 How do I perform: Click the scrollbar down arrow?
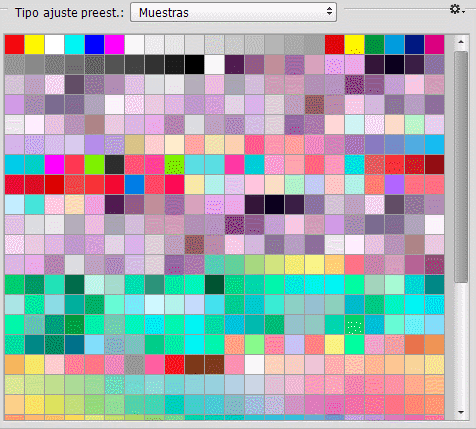tap(461, 412)
